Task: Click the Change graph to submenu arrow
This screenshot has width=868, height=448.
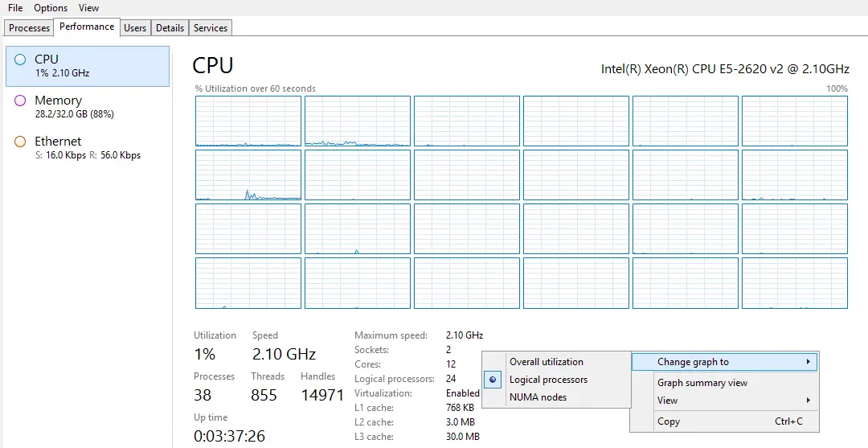Action: [809, 362]
